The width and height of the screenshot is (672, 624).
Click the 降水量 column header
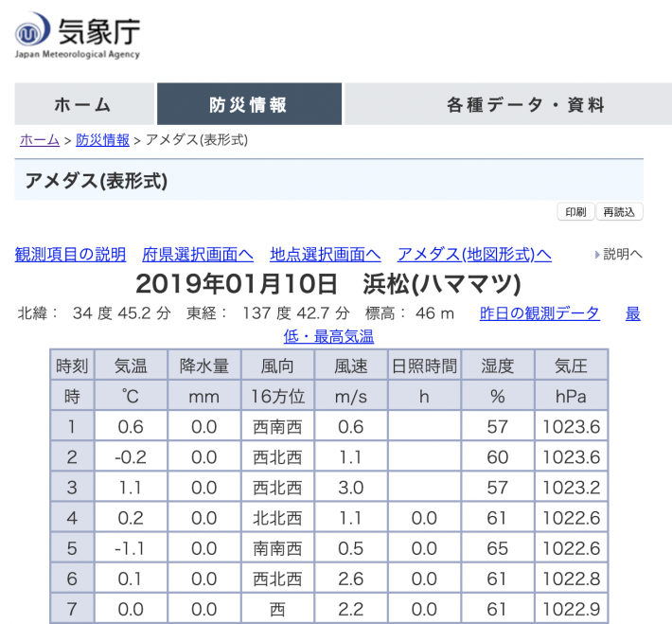click(x=203, y=365)
